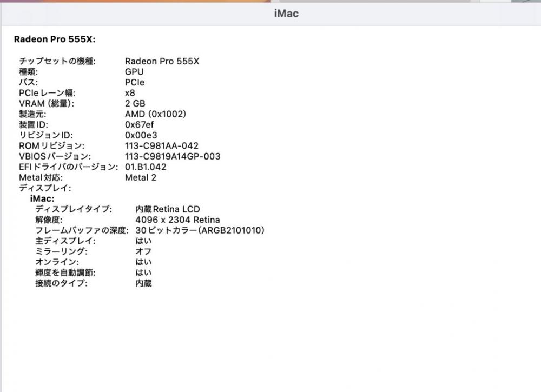Click the Metal 対応 label
This screenshot has height=392, width=541.
[x=41, y=178]
